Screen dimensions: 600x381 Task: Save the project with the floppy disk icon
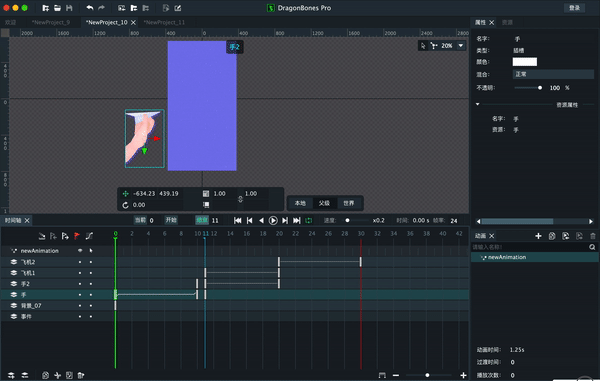point(69,8)
